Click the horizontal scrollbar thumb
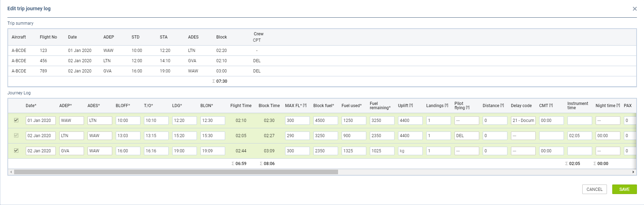This screenshot has height=205, width=644. click(x=176, y=172)
